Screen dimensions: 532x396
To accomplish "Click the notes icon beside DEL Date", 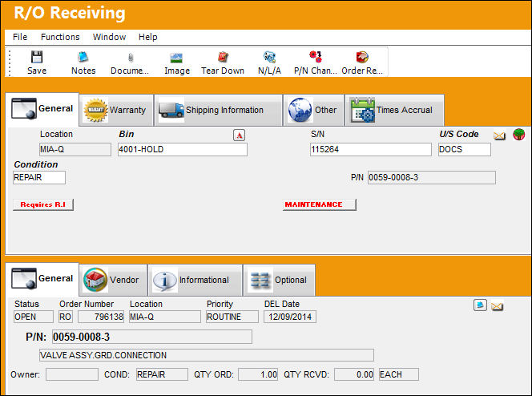I will [480, 305].
